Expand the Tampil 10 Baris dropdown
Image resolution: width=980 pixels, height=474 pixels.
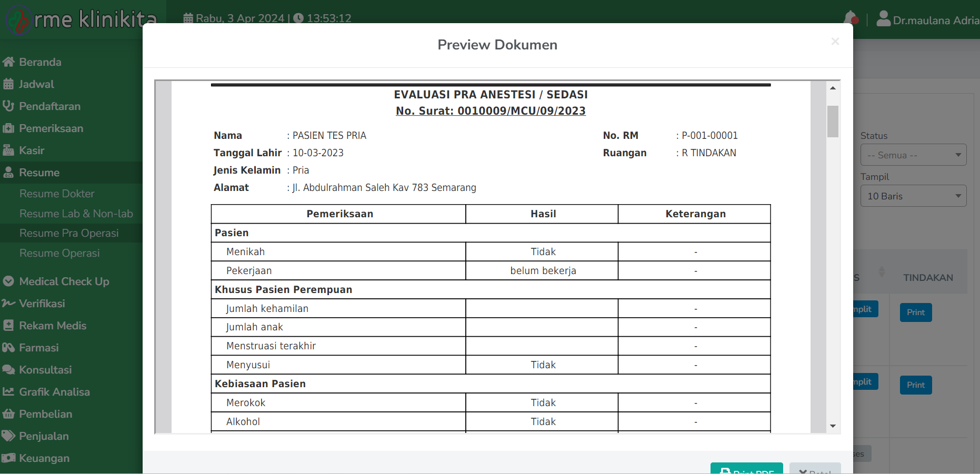pos(913,196)
